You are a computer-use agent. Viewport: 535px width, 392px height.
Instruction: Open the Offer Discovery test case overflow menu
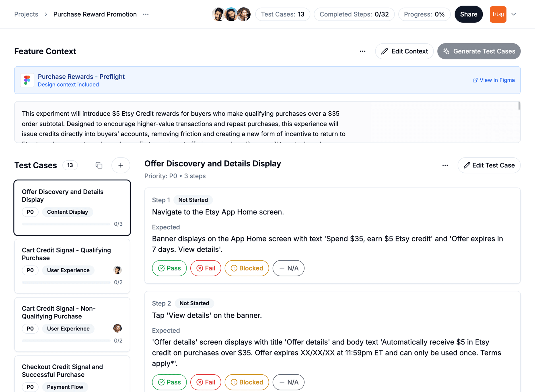[x=445, y=165]
